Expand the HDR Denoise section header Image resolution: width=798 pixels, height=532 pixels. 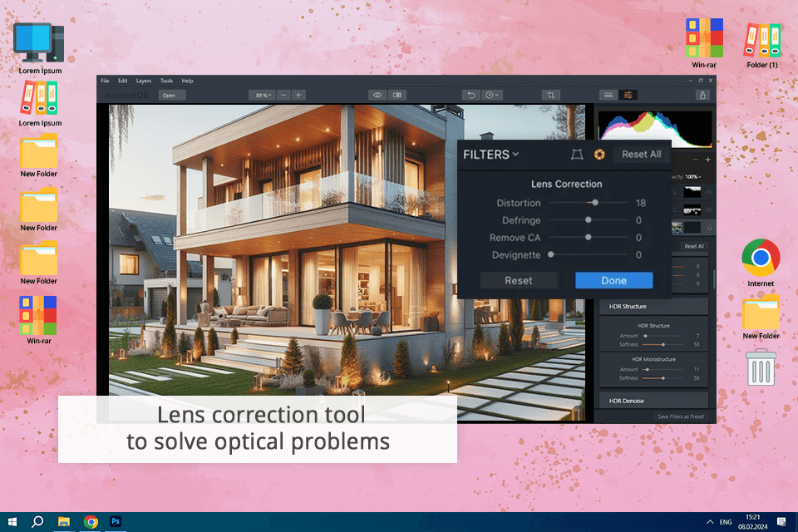pyautogui.click(x=653, y=401)
